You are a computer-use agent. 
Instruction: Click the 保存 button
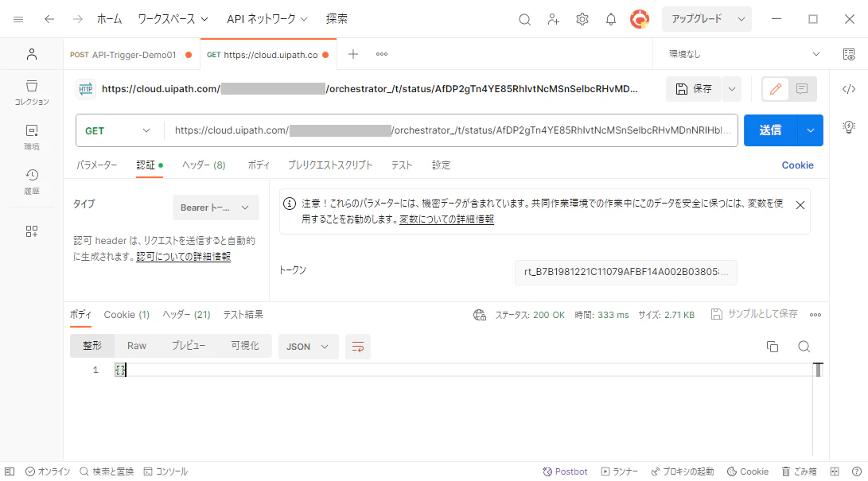(695, 89)
